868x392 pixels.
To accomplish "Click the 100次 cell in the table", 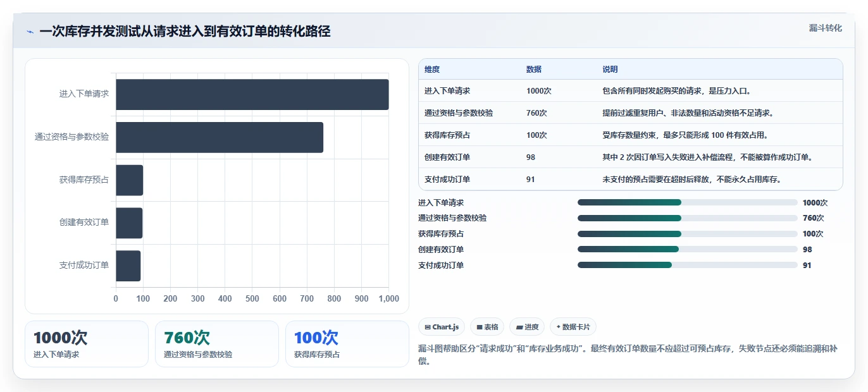I will coord(536,135).
